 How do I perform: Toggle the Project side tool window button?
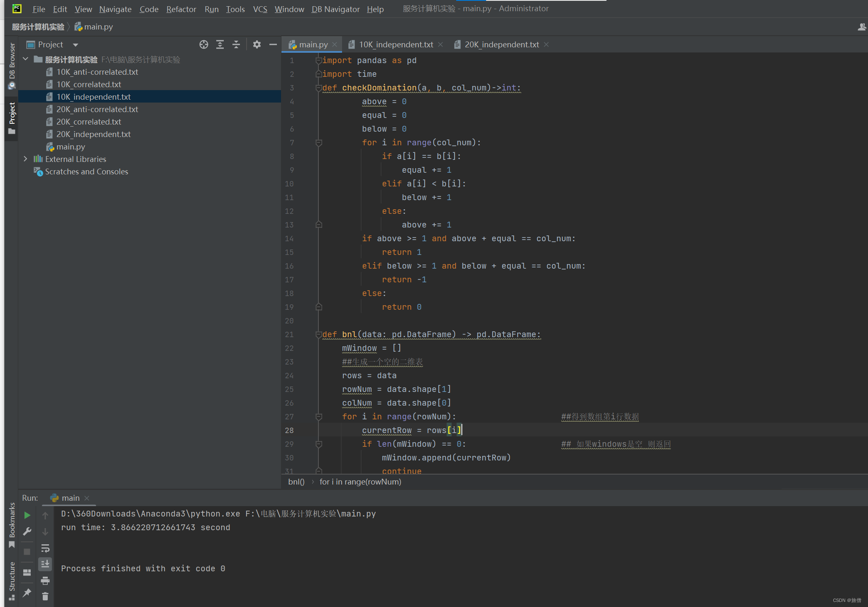[12, 118]
